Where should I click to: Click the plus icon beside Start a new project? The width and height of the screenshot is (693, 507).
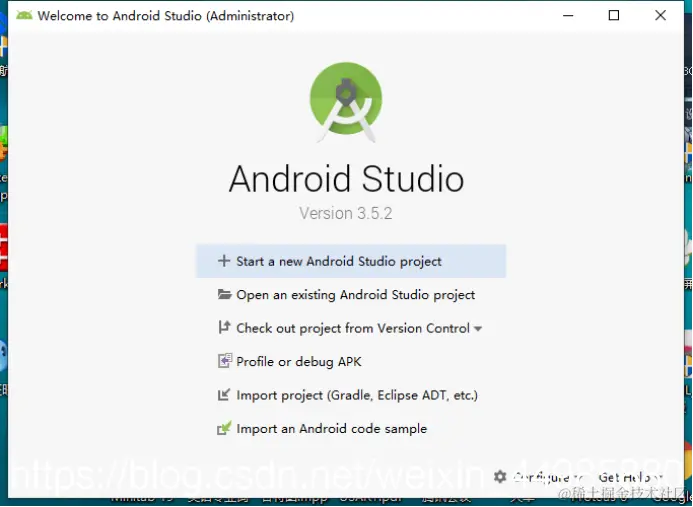224,261
